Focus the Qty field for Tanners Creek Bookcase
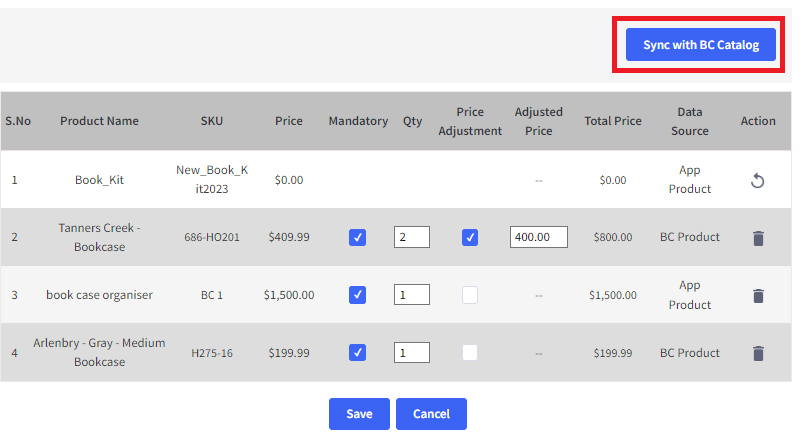Screen dimensions: 803x434 (412, 237)
